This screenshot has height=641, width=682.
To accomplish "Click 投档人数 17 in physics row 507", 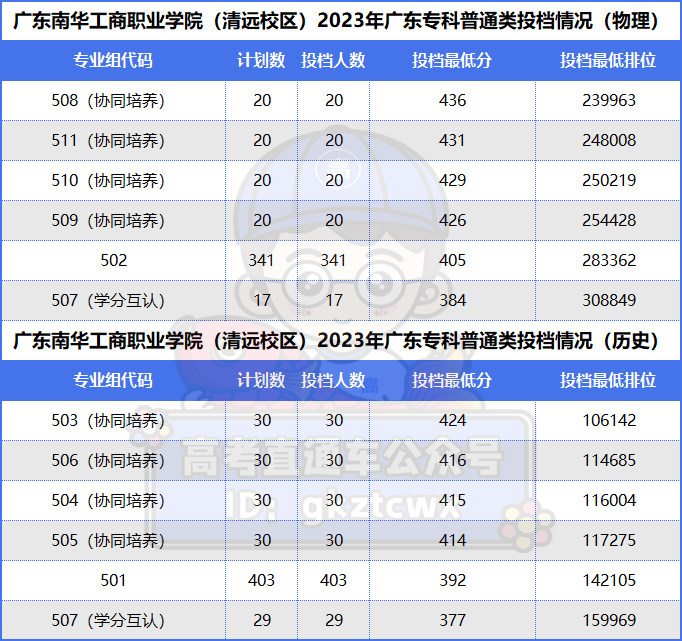I will [x=334, y=300].
